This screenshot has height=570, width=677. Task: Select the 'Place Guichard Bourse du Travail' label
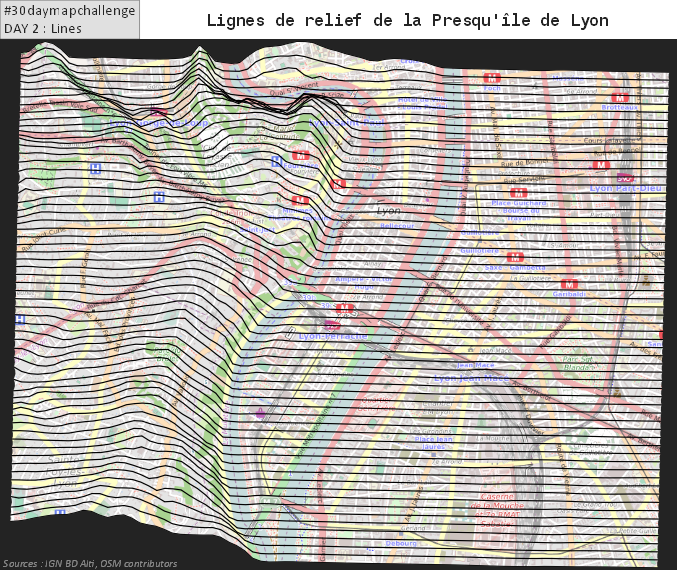point(519,210)
